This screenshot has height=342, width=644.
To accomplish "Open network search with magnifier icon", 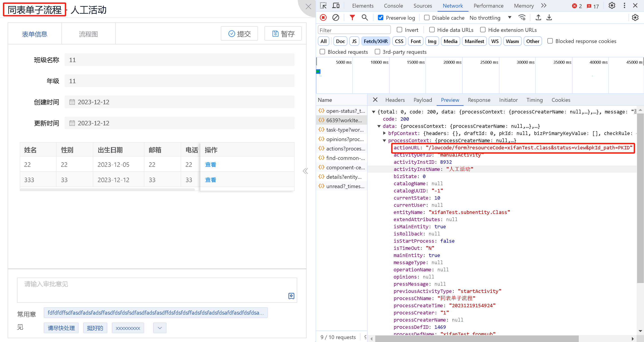I will (364, 17).
